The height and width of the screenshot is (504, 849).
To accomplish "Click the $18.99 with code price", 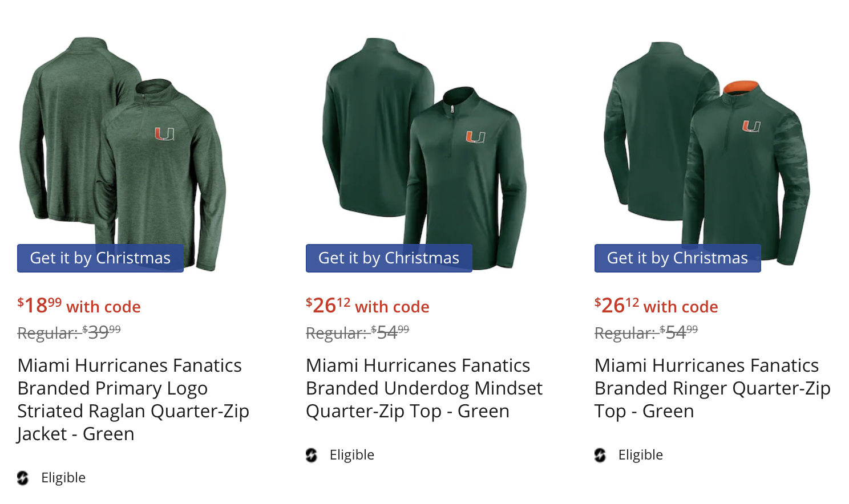I will coord(79,306).
